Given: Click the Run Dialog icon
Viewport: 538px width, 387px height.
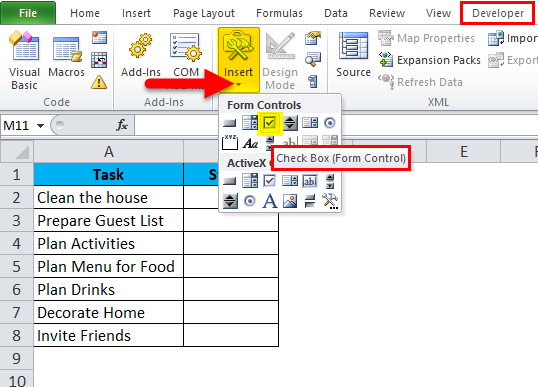Looking at the screenshot, I should click(313, 82).
